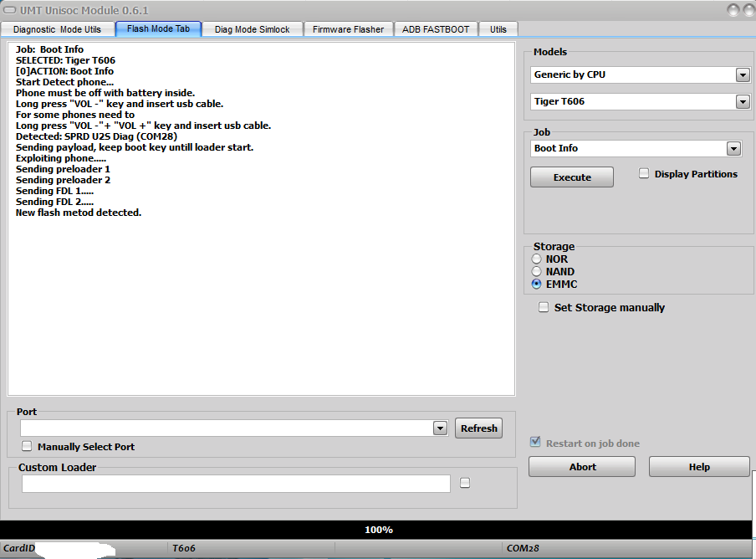The width and height of the screenshot is (756, 559).
Task: Click the 'Detected: SPRD U2S Diag (COM28)' log line
Action: coord(96,136)
